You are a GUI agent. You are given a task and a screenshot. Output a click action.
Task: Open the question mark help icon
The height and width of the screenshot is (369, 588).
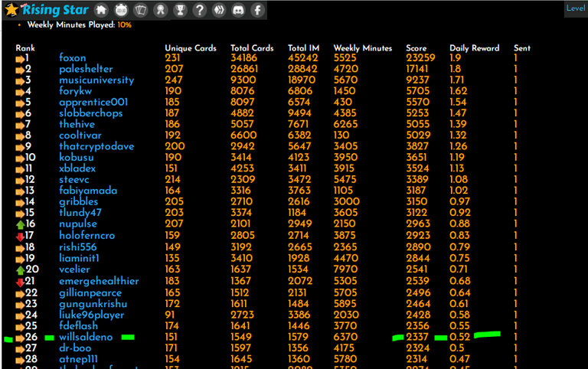(200, 10)
